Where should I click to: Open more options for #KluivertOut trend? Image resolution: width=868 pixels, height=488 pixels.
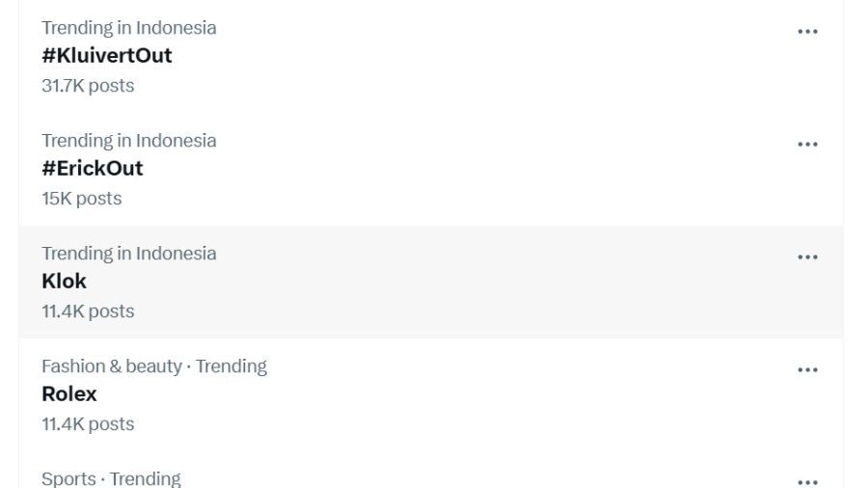pyautogui.click(x=807, y=32)
